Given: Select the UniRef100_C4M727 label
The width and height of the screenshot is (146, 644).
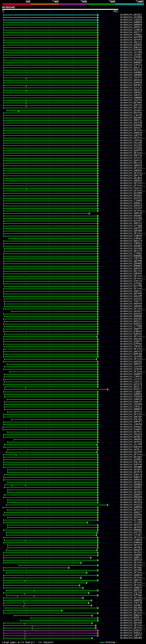Looking at the screenshot, I should (x=131, y=635).
